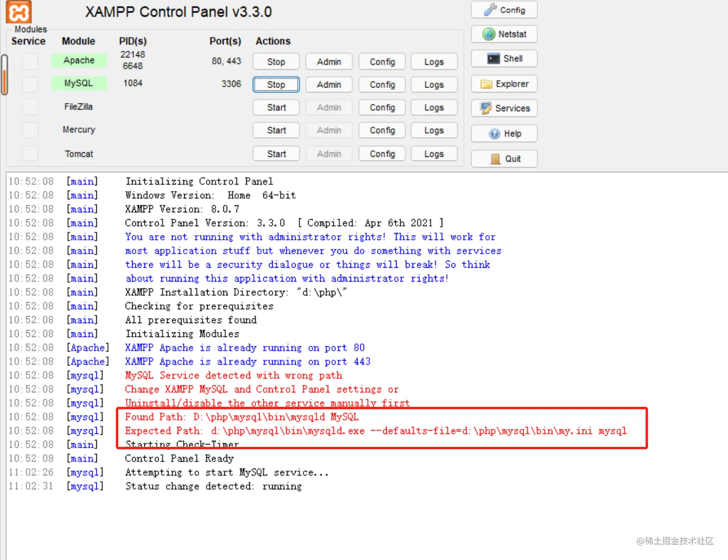728x560 pixels.
Task: Toggle the FileZilla service checkbox
Action: tap(30, 107)
